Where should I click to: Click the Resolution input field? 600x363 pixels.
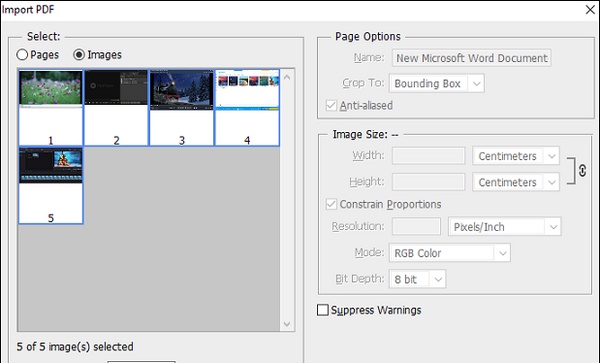(x=416, y=226)
